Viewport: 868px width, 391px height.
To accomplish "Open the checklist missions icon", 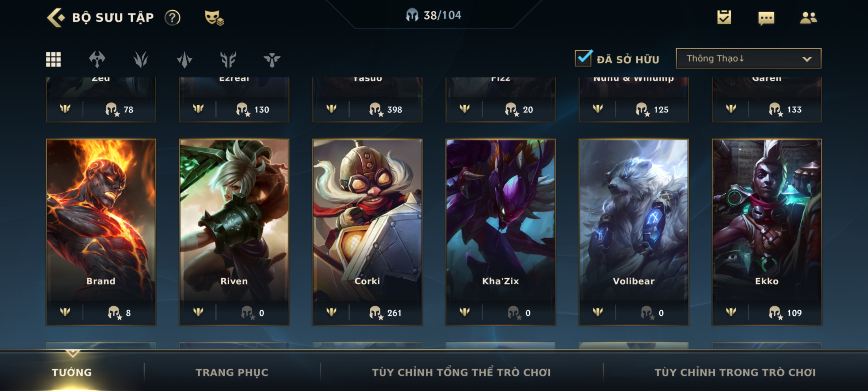I will (724, 17).
